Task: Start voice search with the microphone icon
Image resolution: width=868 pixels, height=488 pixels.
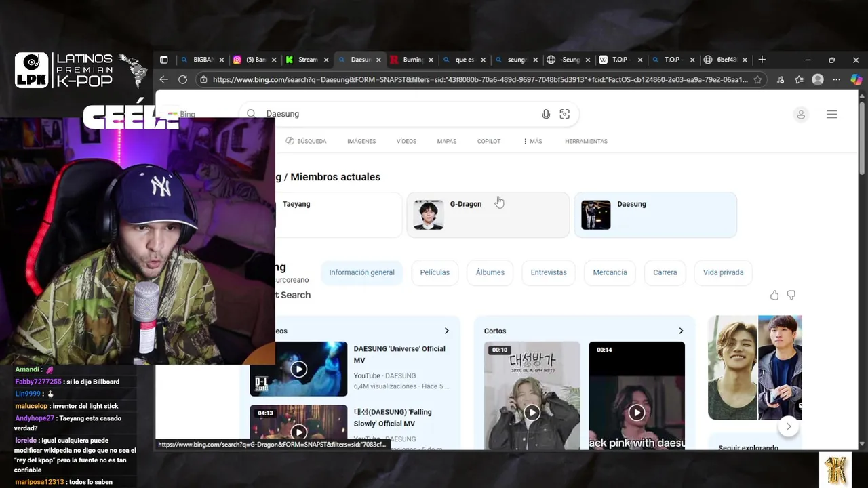Action: click(546, 114)
